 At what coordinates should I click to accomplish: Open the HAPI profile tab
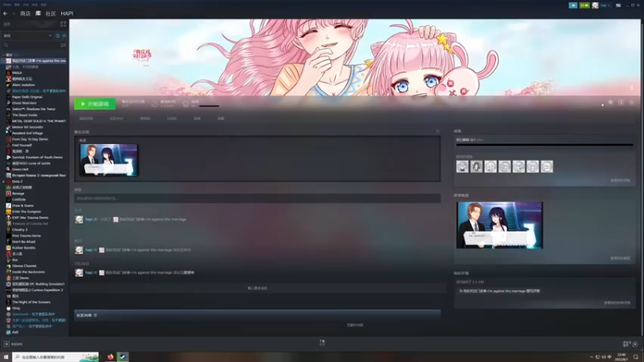[67, 14]
